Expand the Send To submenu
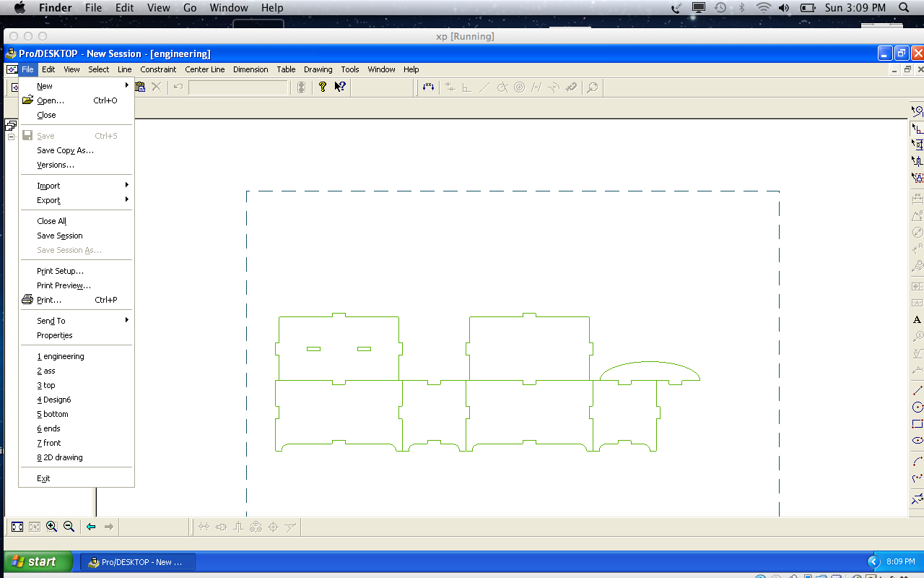The width and height of the screenshot is (924, 578). coord(77,321)
